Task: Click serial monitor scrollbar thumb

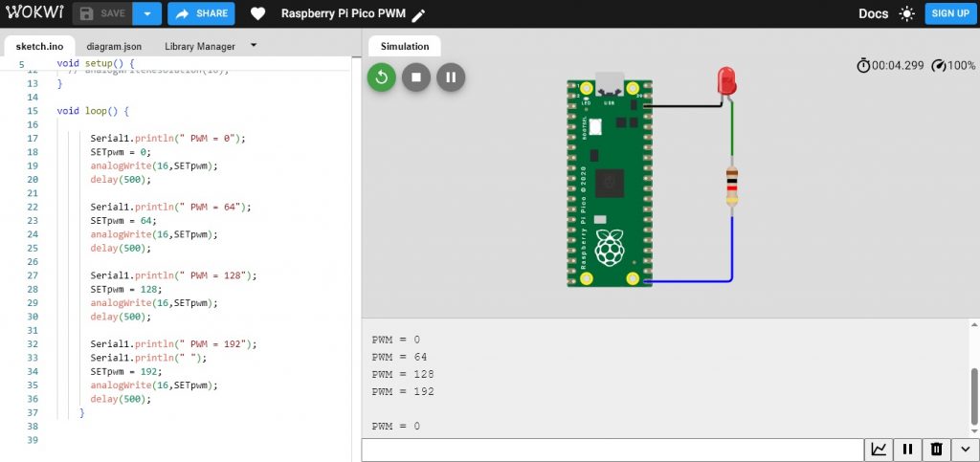Action: (974, 395)
